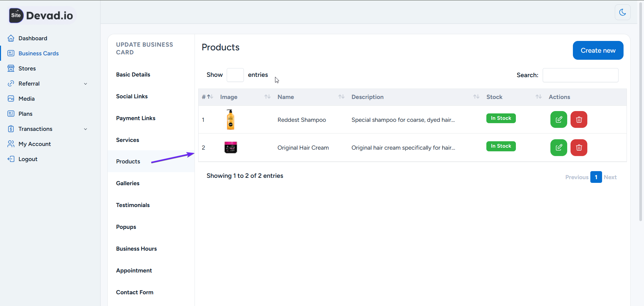Screen dimensions: 644x306
Task: Click the Business Cards icon
Action: (x=11, y=53)
